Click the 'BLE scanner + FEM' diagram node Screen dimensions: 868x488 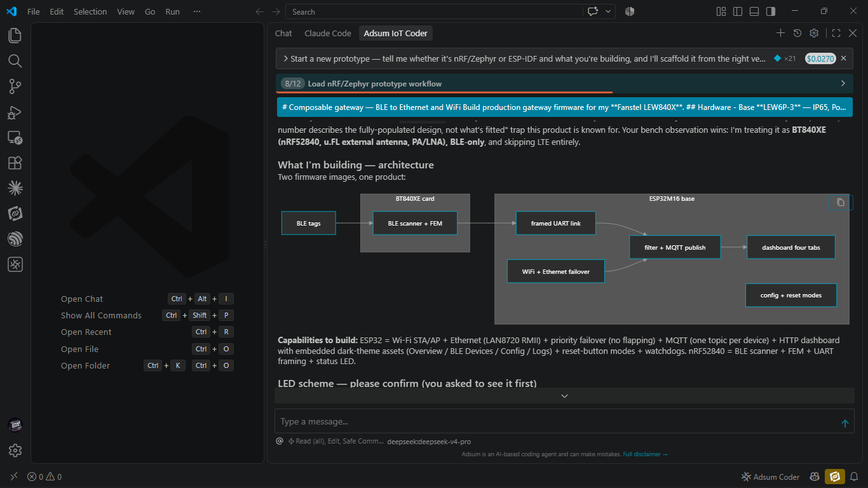click(x=416, y=223)
